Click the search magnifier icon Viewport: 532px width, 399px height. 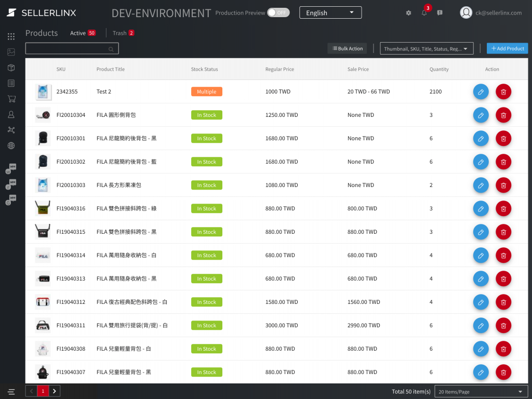tap(111, 49)
